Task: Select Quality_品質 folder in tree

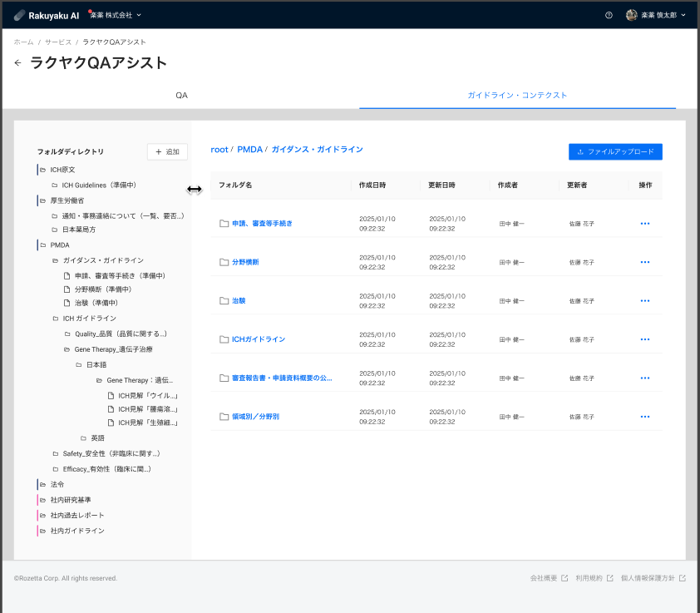Action: (x=121, y=334)
